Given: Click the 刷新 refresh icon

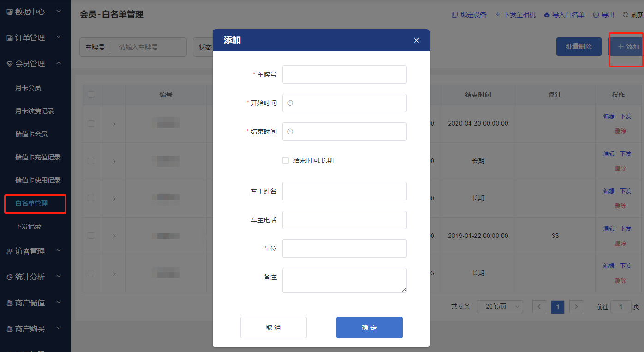Looking at the screenshot, I should click(626, 15).
